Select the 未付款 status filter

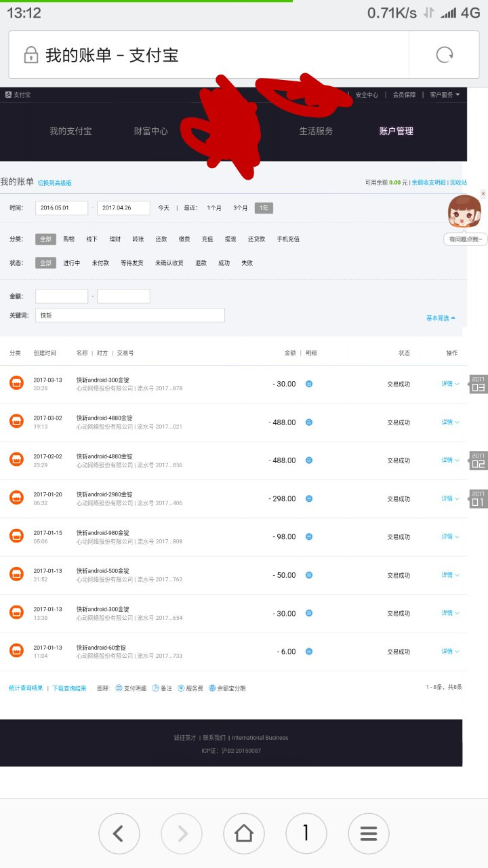tap(100, 262)
